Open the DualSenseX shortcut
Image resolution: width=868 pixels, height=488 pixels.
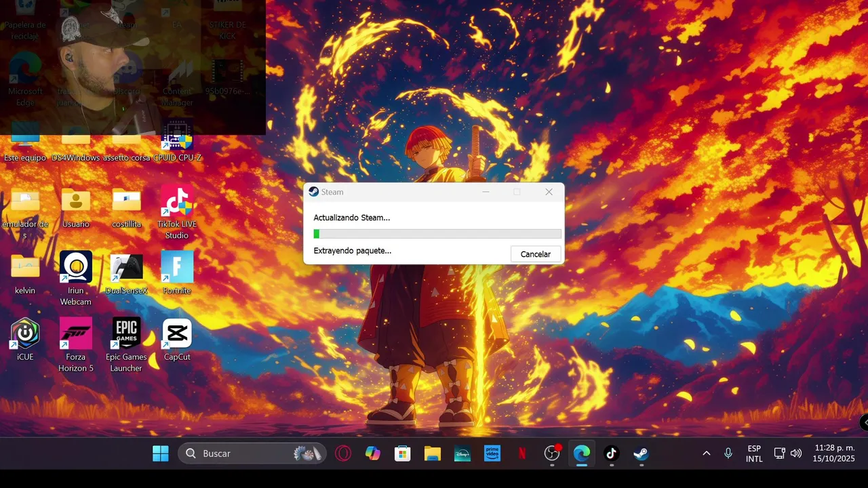point(127,274)
